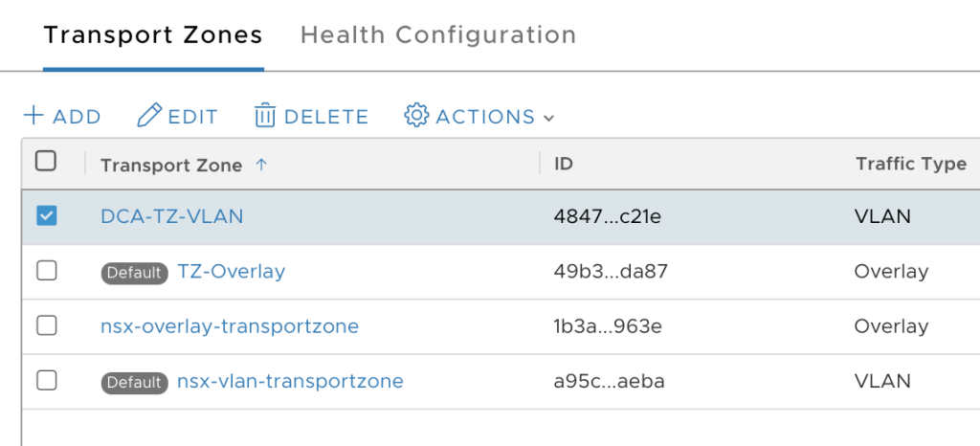
Task: Click the truncated ID 4847...c21e
Action: click(608, 216)
